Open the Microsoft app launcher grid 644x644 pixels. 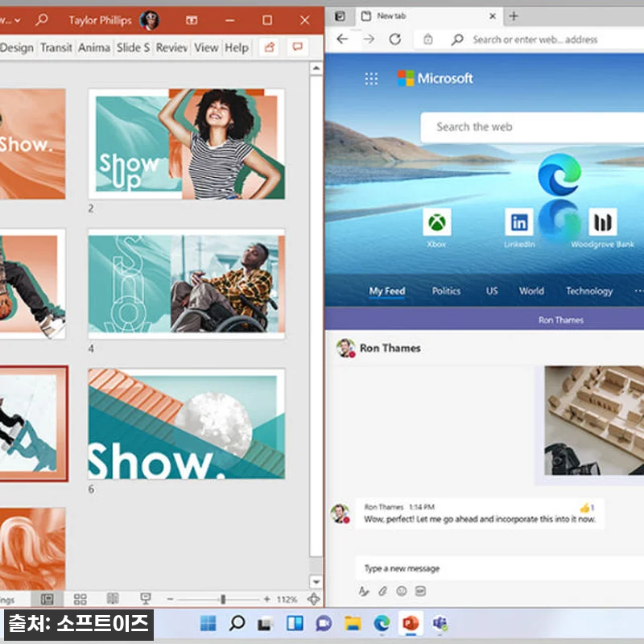click(x=371, y=78)
